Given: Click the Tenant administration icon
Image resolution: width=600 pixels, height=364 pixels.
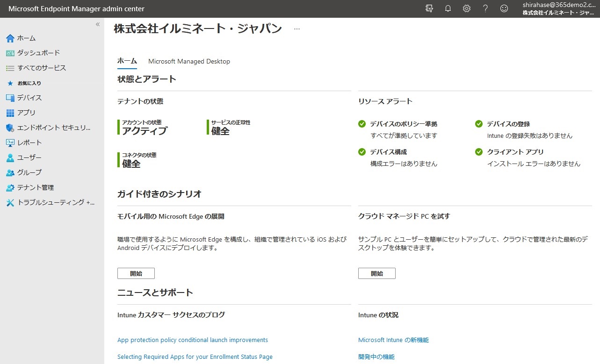Looking at the screenshot, I should point(10,188).
